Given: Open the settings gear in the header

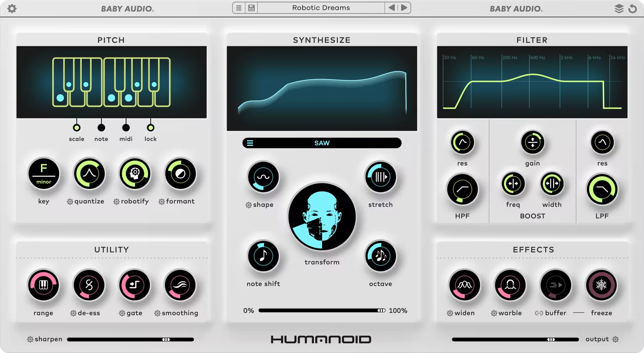Looking at the screenshot, I should tap(12, 8).
